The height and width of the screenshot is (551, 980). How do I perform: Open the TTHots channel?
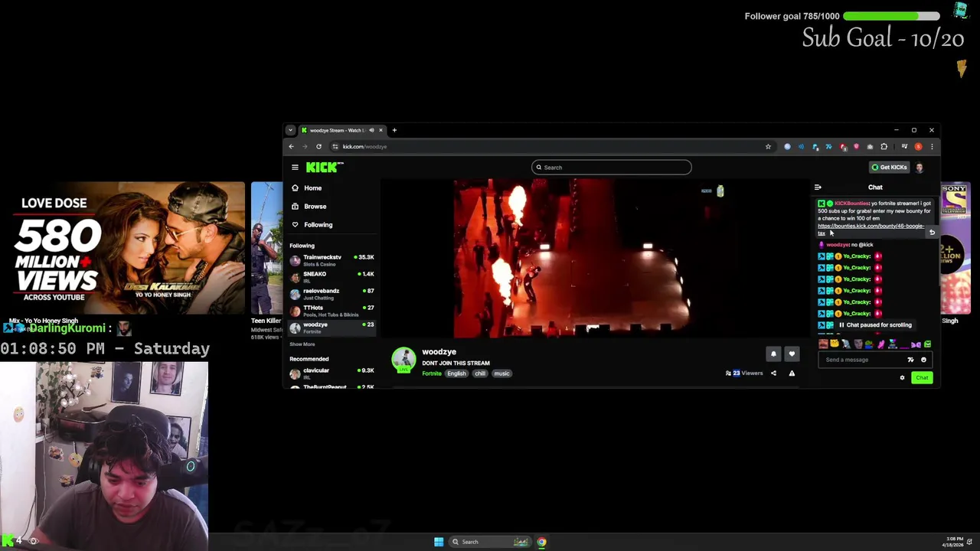(332, 311)
